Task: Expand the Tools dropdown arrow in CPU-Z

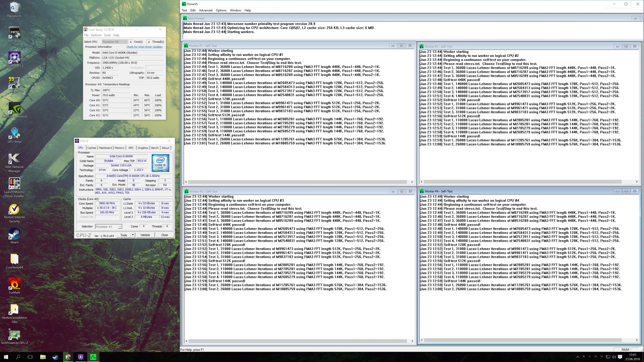Action: pyautogui.click(x=133, y=235)
